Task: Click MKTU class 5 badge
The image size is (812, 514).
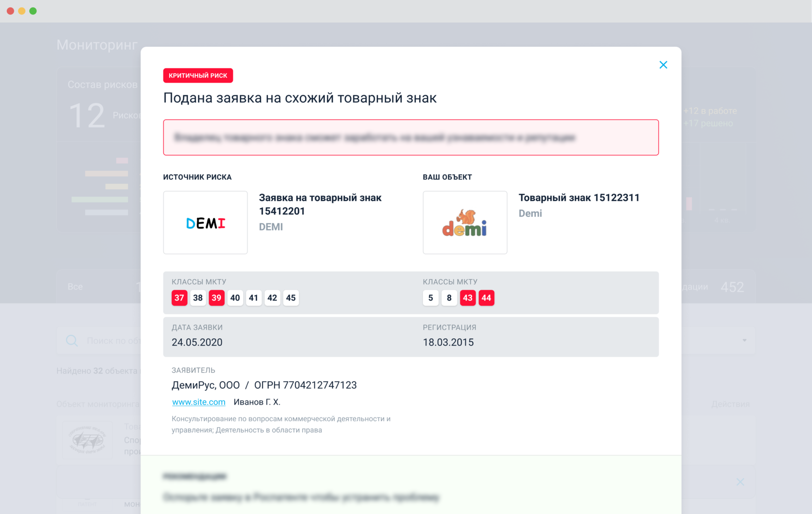Action: (431, 298)
